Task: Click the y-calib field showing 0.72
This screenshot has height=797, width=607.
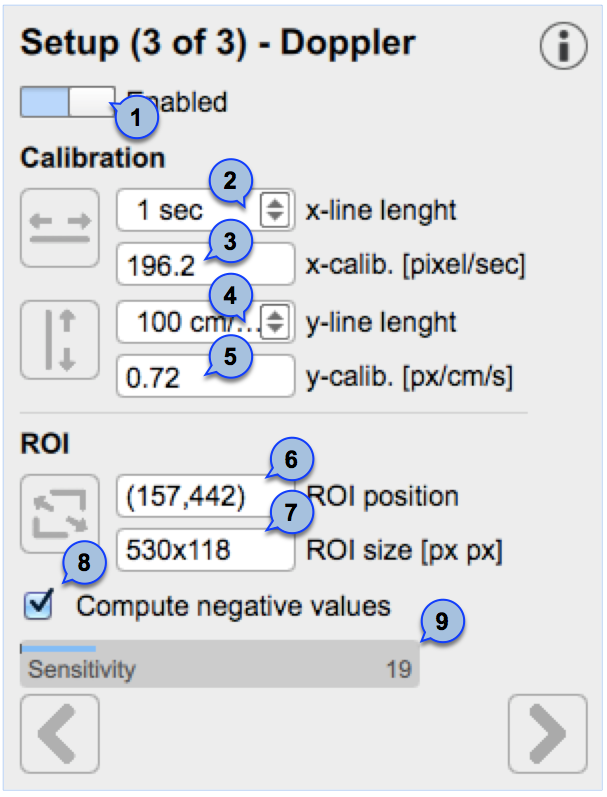Action: pos(205,376)
